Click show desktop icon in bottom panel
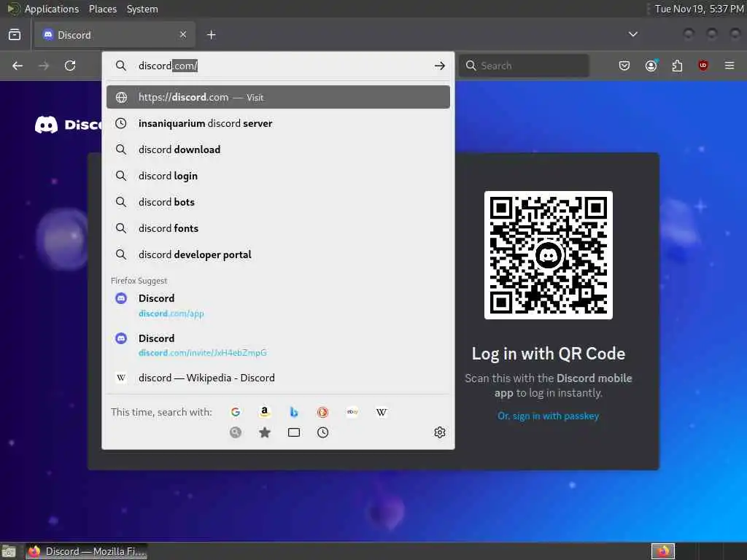This screenshot has height=560, width=747. 9,552
